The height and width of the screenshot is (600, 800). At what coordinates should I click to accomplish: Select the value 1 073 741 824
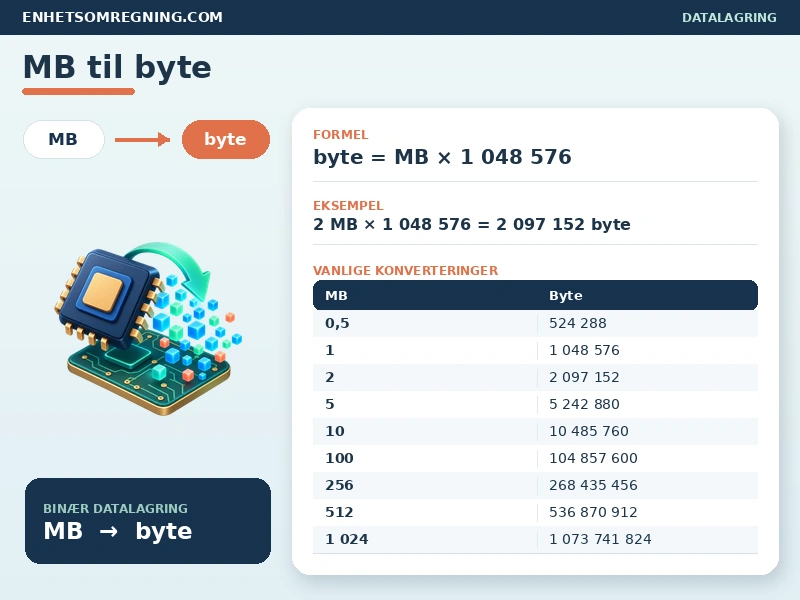point(601,539)
